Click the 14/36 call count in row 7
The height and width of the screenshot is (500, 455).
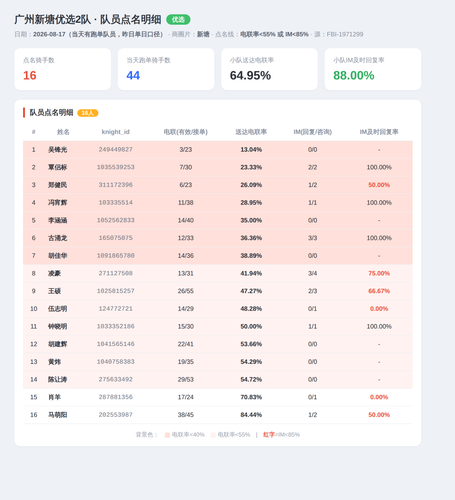(186, 256)
